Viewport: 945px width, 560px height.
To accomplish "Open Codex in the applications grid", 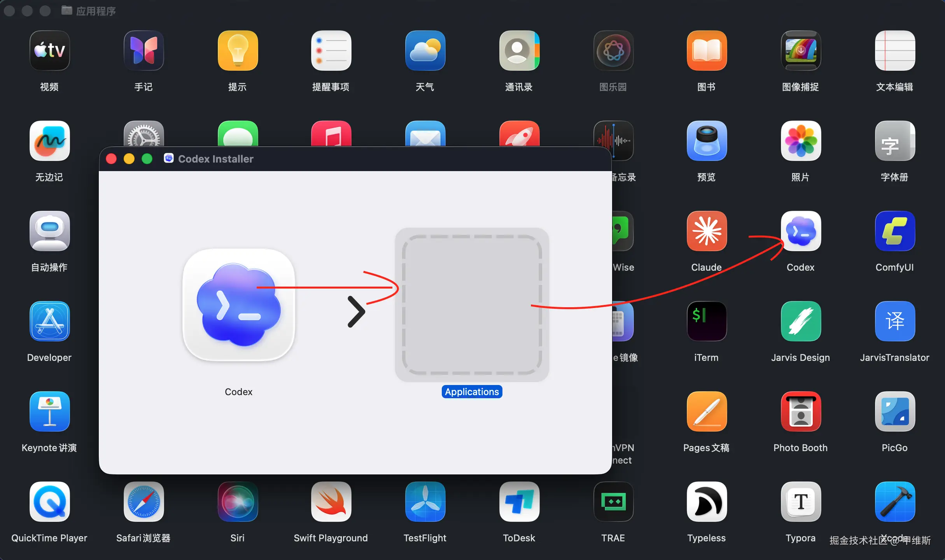I will (800, 231).
